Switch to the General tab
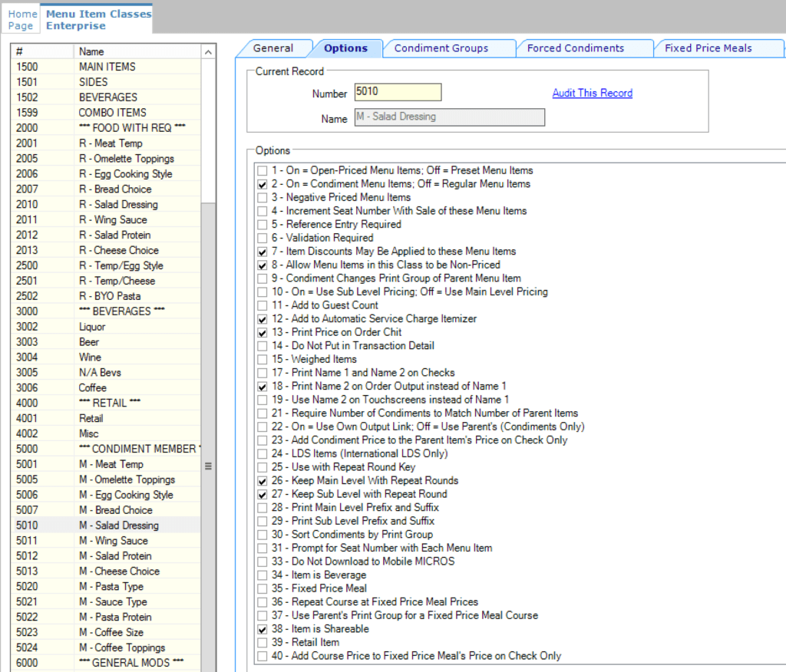The width and height of the screenshot is (786, 672). [273, 48]
